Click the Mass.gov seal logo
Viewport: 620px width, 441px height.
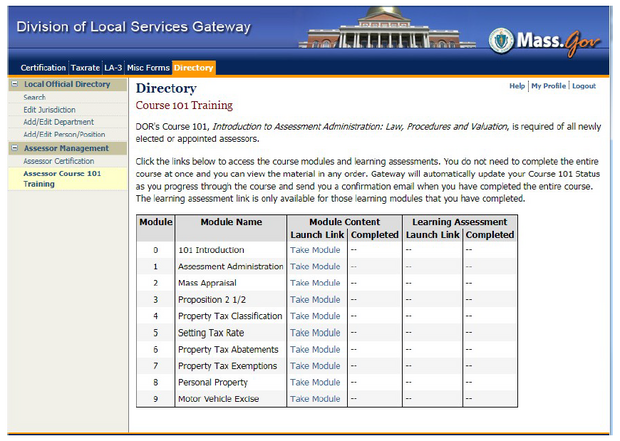coord(501,41)
